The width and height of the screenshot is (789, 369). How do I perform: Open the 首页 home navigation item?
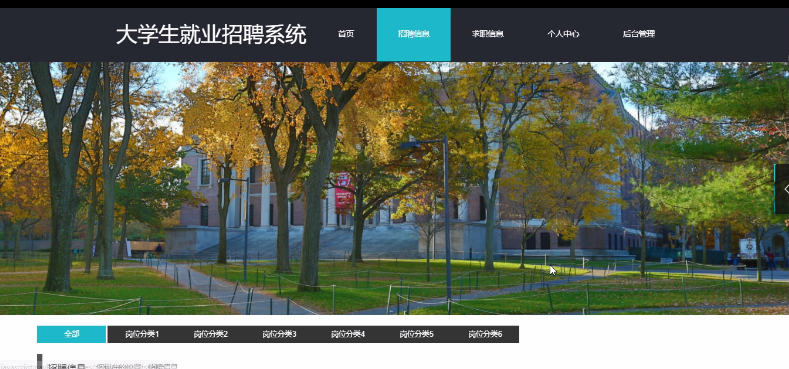pyautogui.click(x=346, y=34)
